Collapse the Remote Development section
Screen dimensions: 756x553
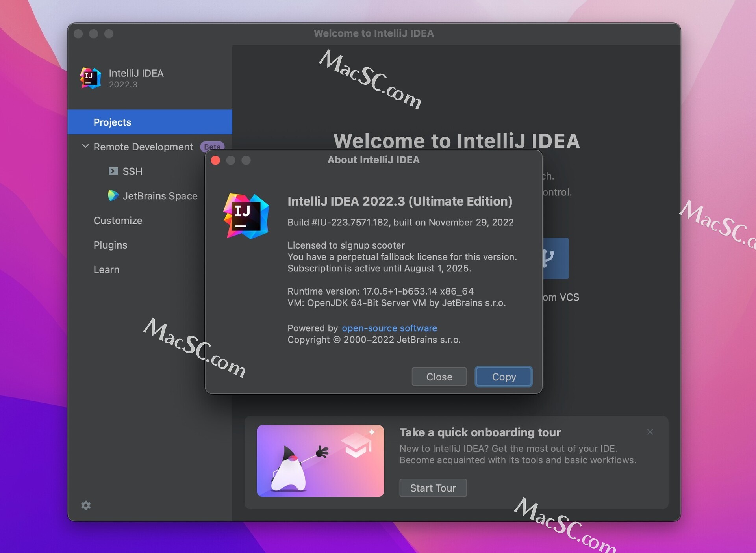pos(85,146)
